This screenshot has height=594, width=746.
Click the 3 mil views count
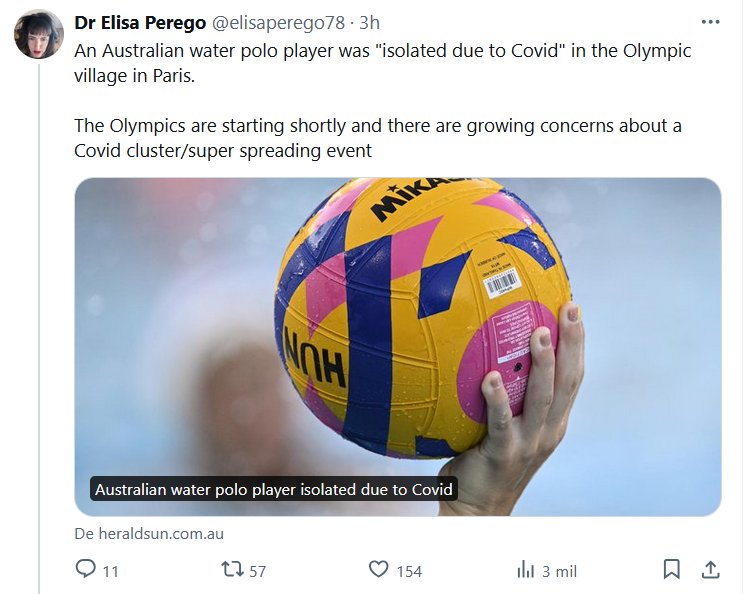(x=559, y=571)
